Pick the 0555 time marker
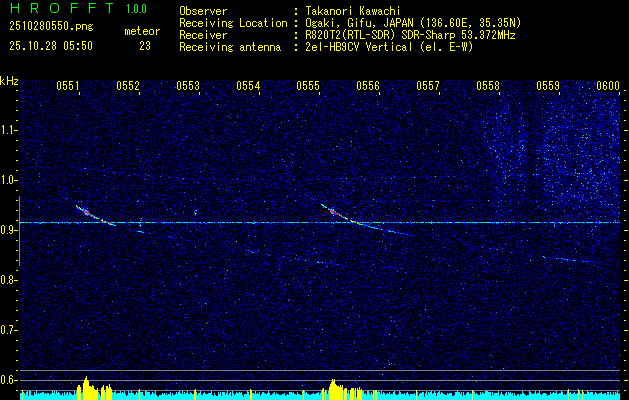This screenshot has height=400, width=629. (x=308, y=87)
